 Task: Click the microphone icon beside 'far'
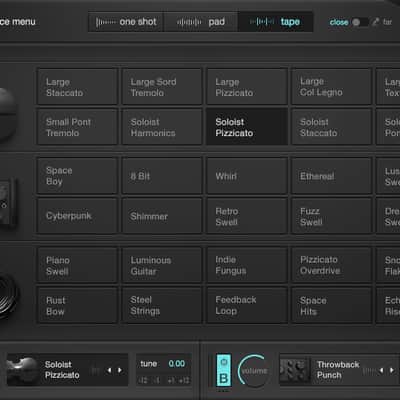[x=376, y=22]
